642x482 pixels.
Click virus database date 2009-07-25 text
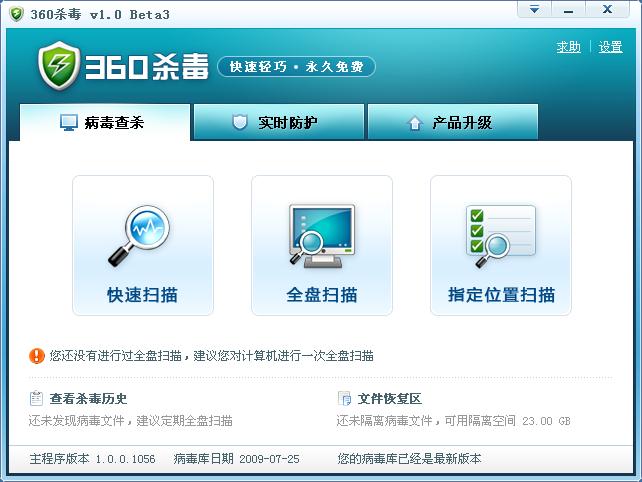pos(237,459)
